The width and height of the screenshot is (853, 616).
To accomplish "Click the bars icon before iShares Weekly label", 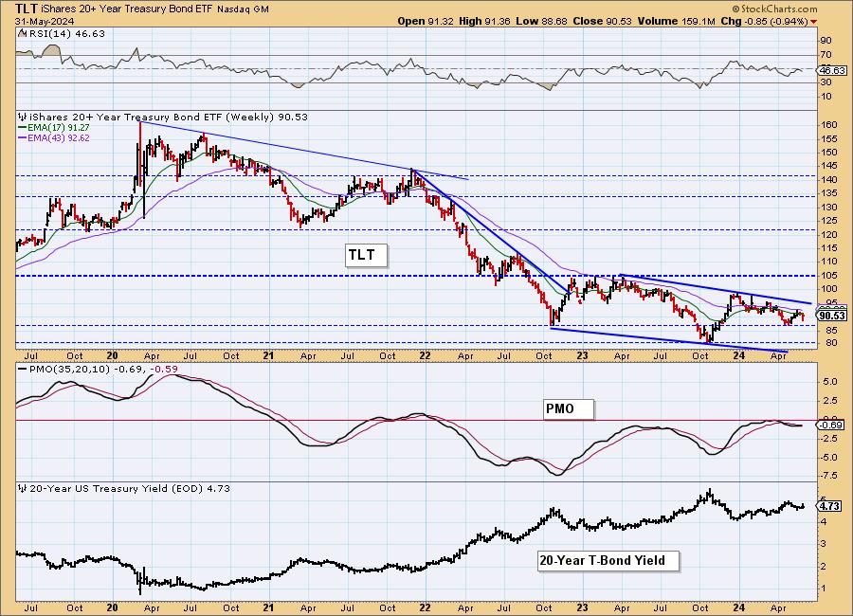I will pos(22,117).
